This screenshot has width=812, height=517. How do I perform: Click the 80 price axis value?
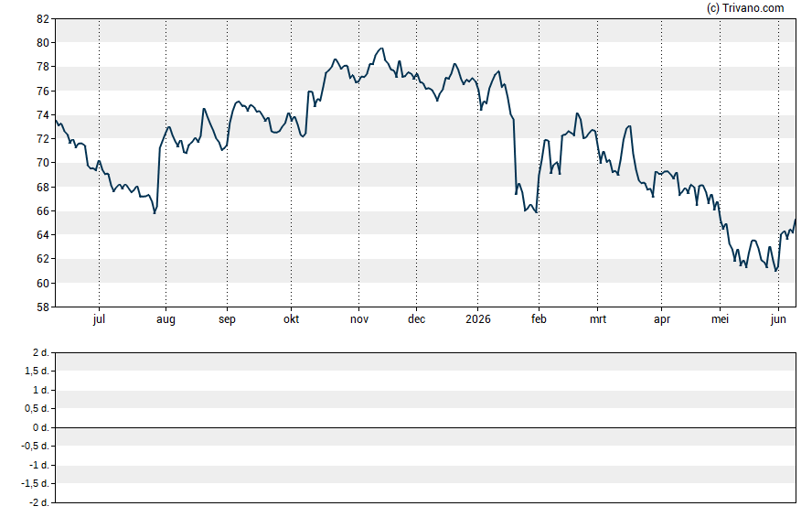click(x=43, y=43)
